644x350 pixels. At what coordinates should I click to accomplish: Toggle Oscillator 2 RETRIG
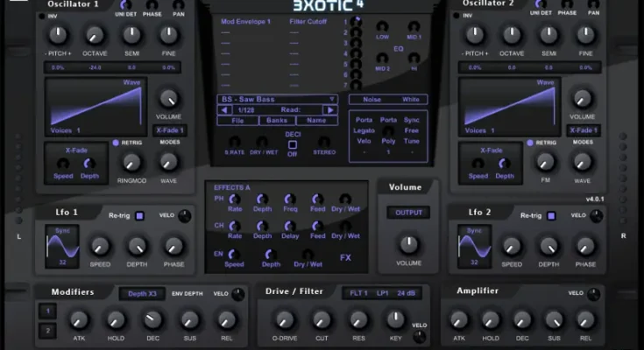click(x=530, y=143)
